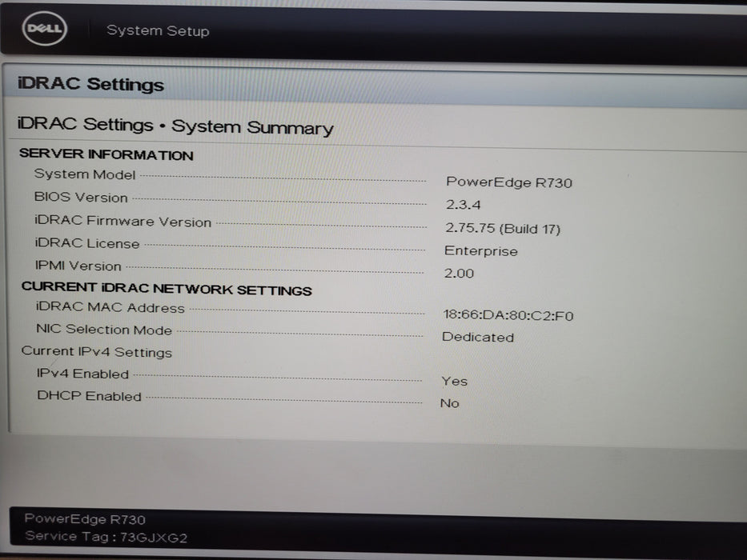747x560 pixels.
Task: Select the IPv4 Enabled value Yes
Action: 455,382
